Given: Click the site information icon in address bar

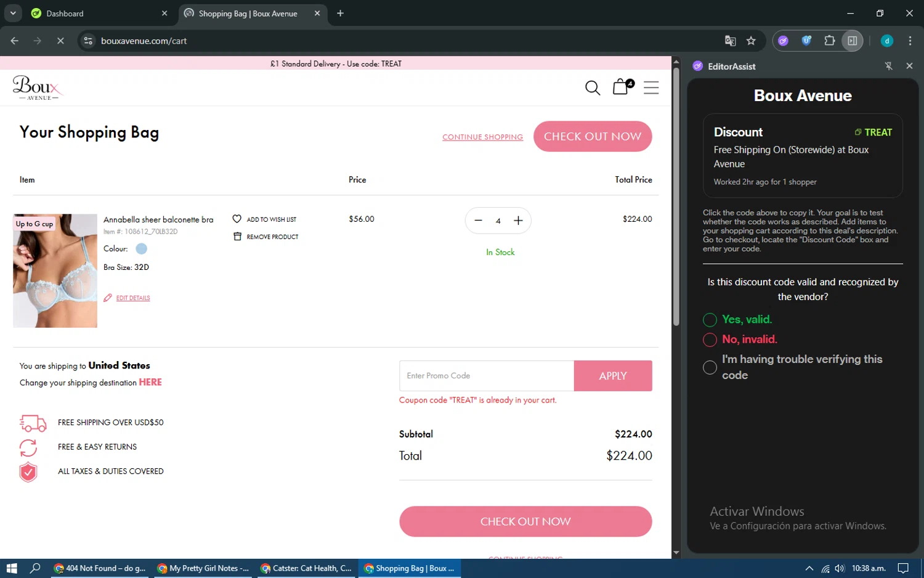Looking at the screenshot, I should 88,41.
